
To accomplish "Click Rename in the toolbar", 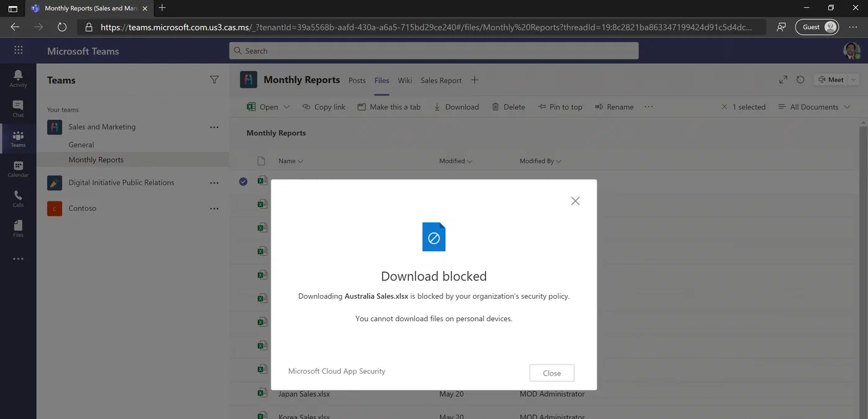I will pos(614,107).
